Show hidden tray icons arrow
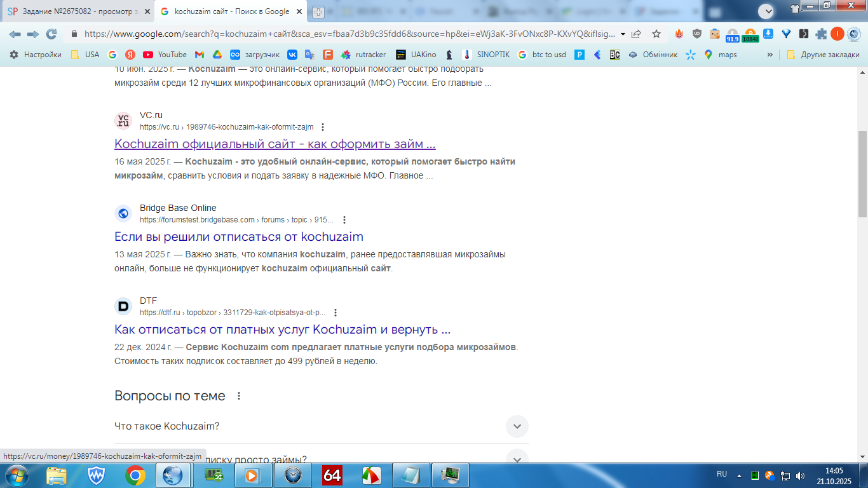 [739, 475]
